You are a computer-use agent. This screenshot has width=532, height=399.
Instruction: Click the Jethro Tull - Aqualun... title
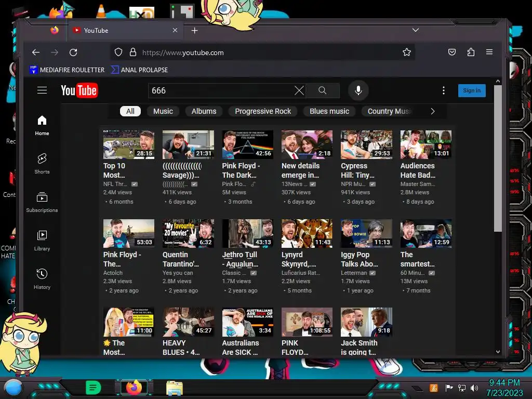point(240,259)
